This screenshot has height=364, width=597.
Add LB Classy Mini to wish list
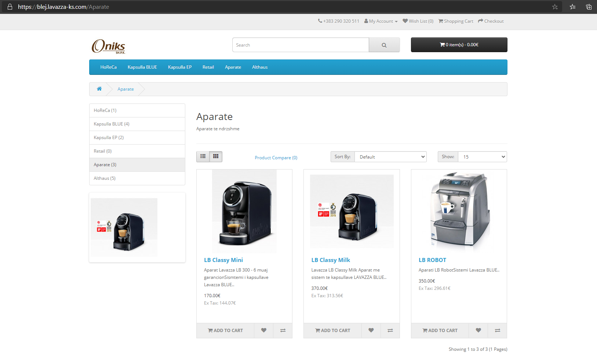click(263, 330)
